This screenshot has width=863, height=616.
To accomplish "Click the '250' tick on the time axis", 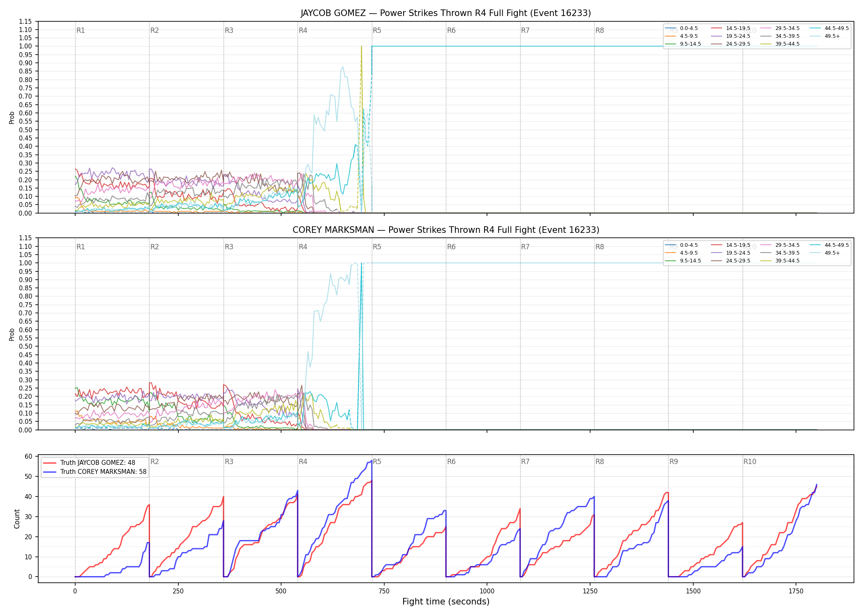I will (x=178, y=591).
